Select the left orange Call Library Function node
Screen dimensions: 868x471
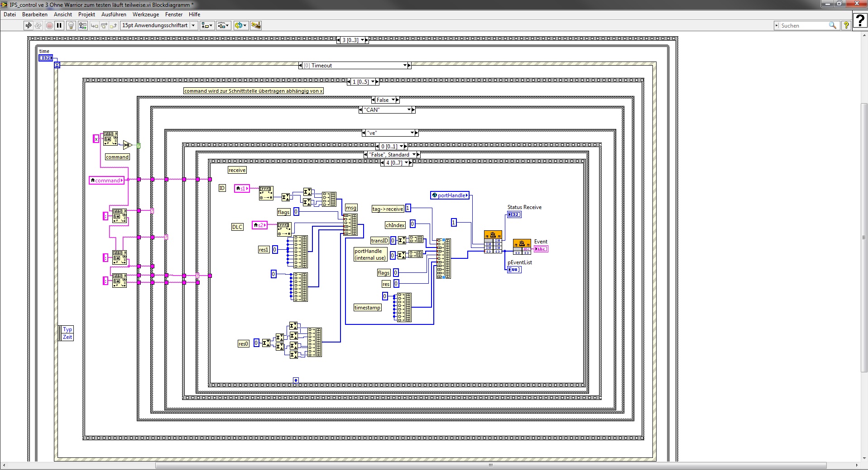point(493,242)
